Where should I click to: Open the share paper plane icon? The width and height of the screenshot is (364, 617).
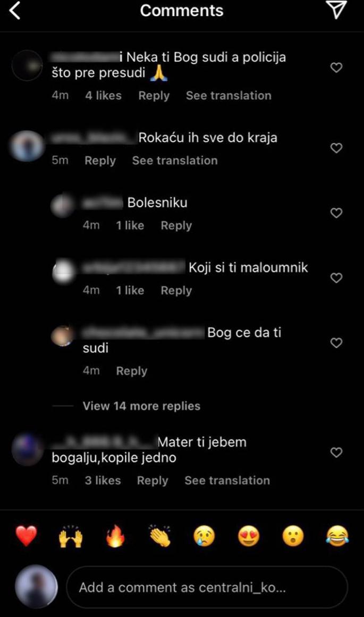pyautogui.click(x=337, y=10)
